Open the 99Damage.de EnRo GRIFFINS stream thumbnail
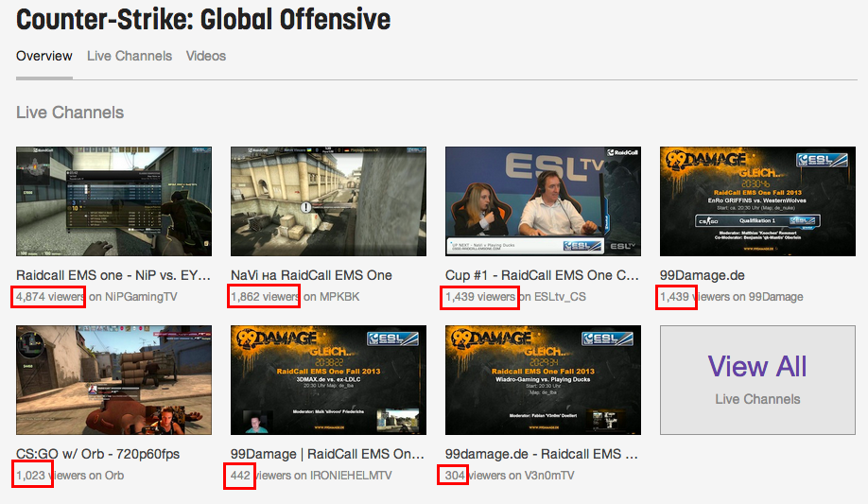Image resolution: width=868 pixels, height=504 pixels. click(x=757, y=201)
